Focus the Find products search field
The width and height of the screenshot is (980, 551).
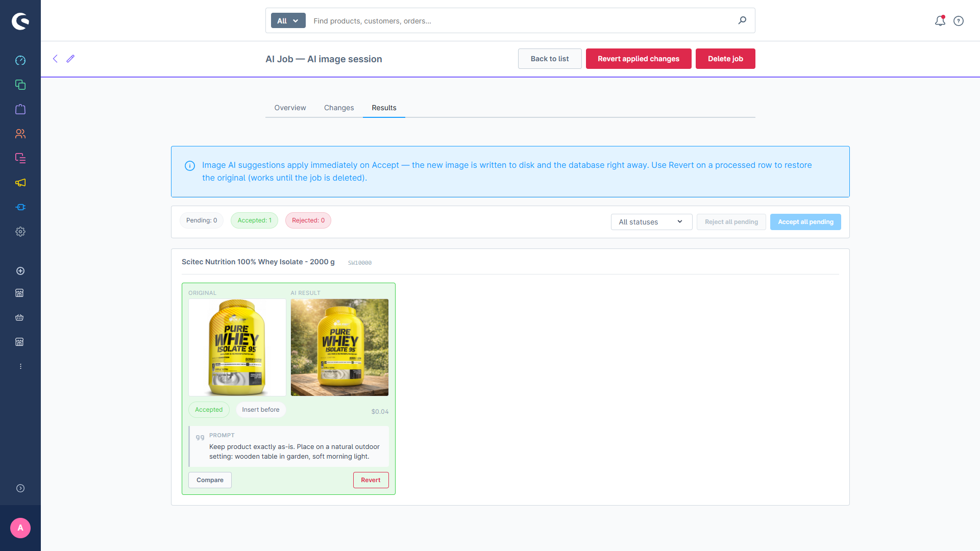pos(521,21)
